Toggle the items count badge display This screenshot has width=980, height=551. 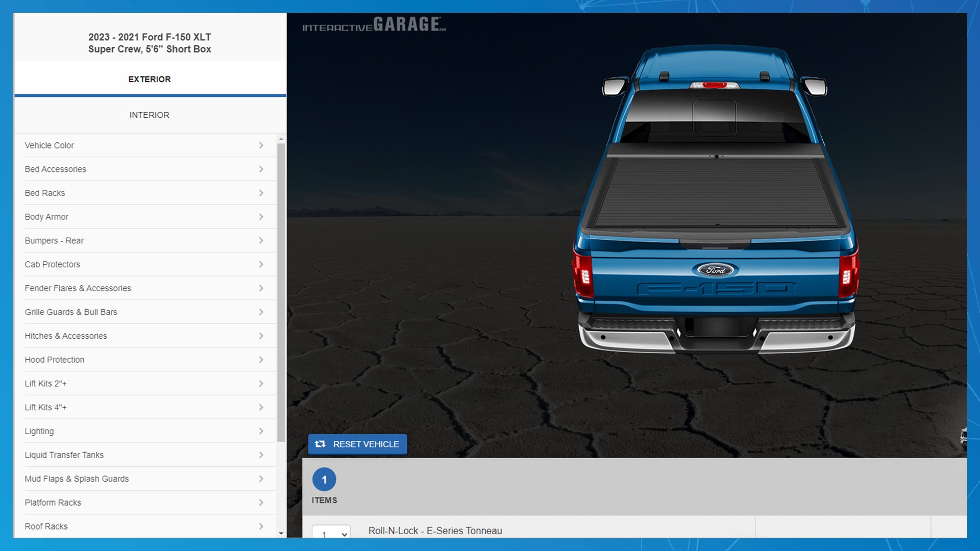tap(325, 480)
